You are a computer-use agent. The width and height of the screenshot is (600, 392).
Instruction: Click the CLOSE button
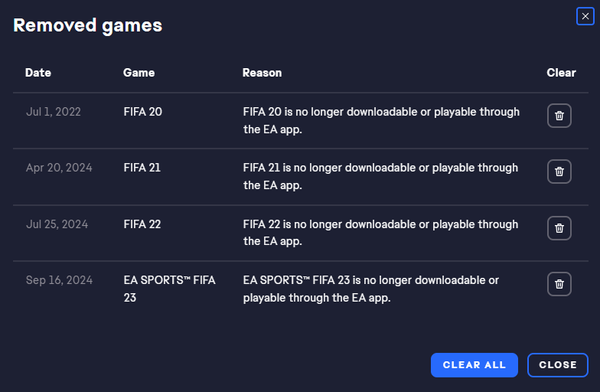pos(558,365)
